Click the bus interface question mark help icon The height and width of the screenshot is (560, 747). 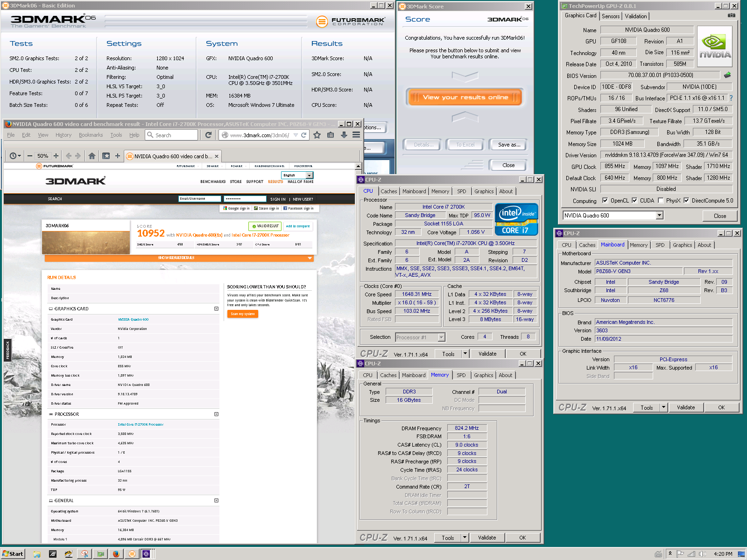731,98
